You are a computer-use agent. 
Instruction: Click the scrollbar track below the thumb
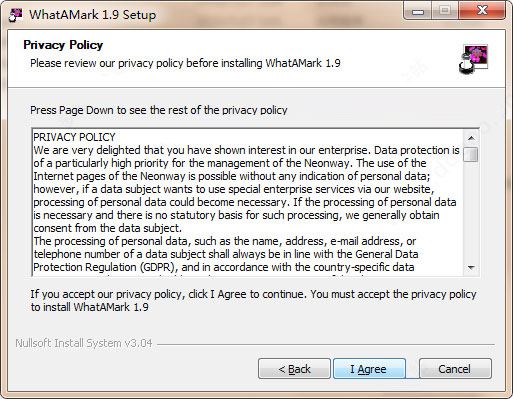pyautogui.click(x=471, y=211)
